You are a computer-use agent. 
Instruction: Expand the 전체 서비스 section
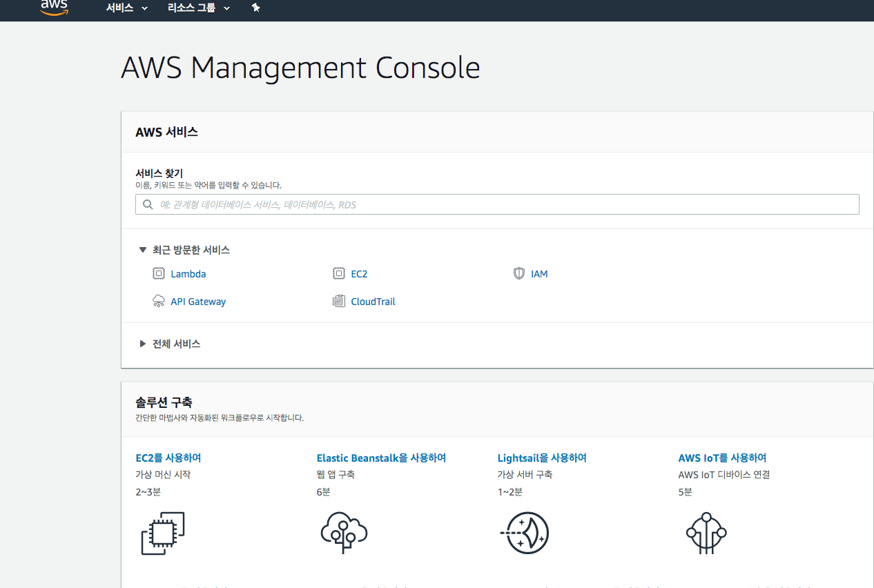click(x=170, y=344)
